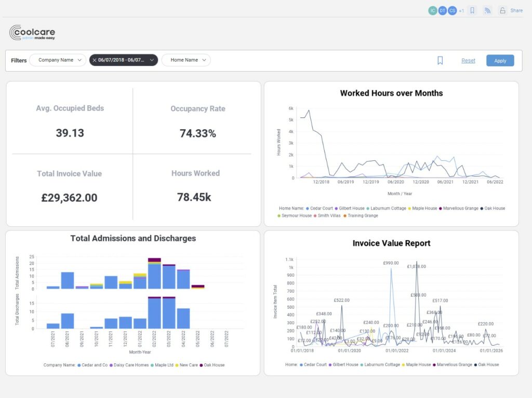Click the Occupancy Rate value 74.33%

coord(198,133)
